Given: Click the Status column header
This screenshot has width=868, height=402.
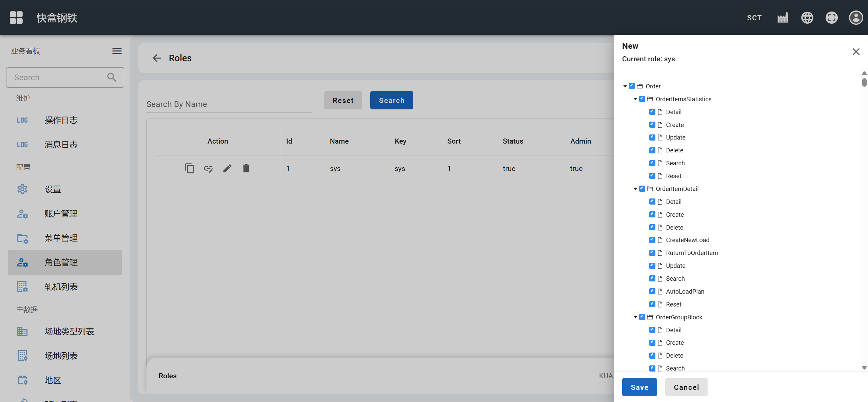Looking at the screenshot, I should tap(513, 141).
